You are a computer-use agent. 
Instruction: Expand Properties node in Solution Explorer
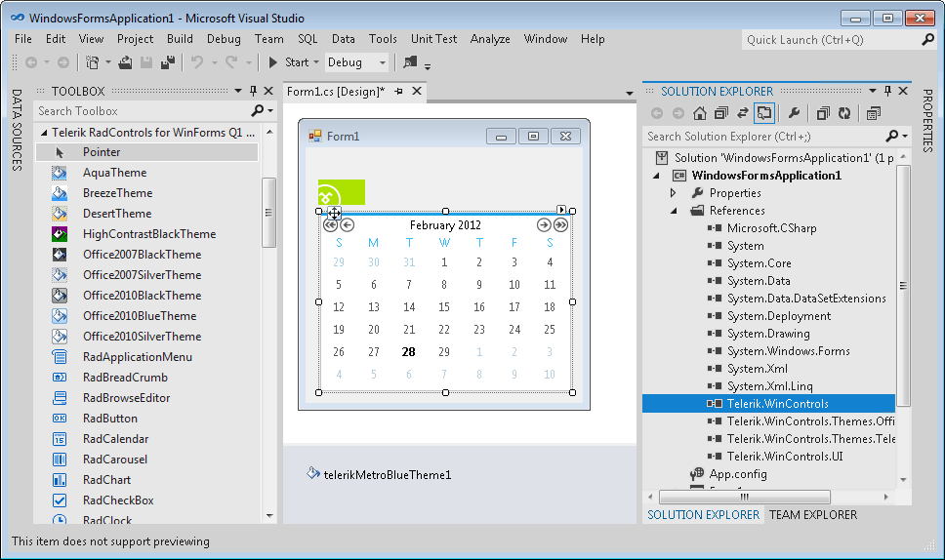[674, 193]
